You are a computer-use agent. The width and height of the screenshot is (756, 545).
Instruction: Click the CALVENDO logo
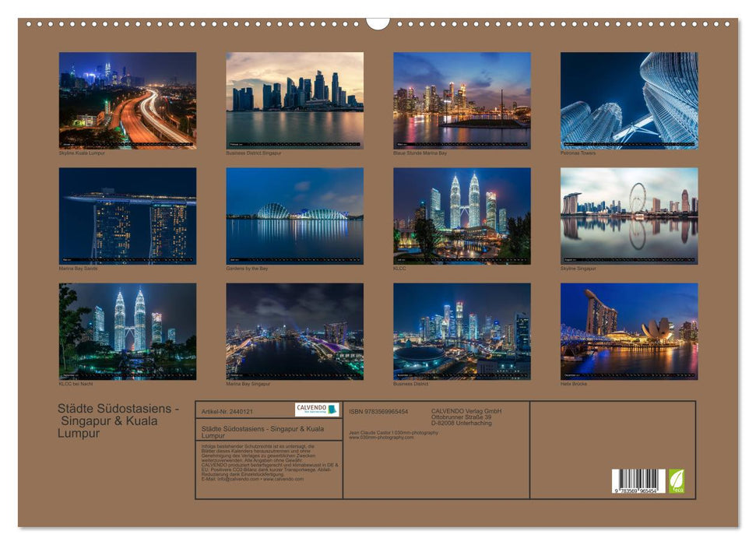(317, 410)
